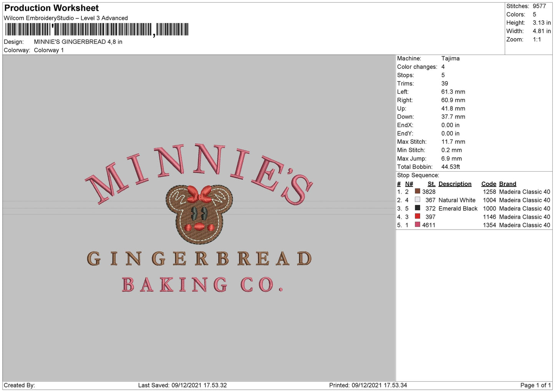Click the Up value 41.8 mm
The image size is (555, 392).
pyautogui.click(x=453, y=109)
